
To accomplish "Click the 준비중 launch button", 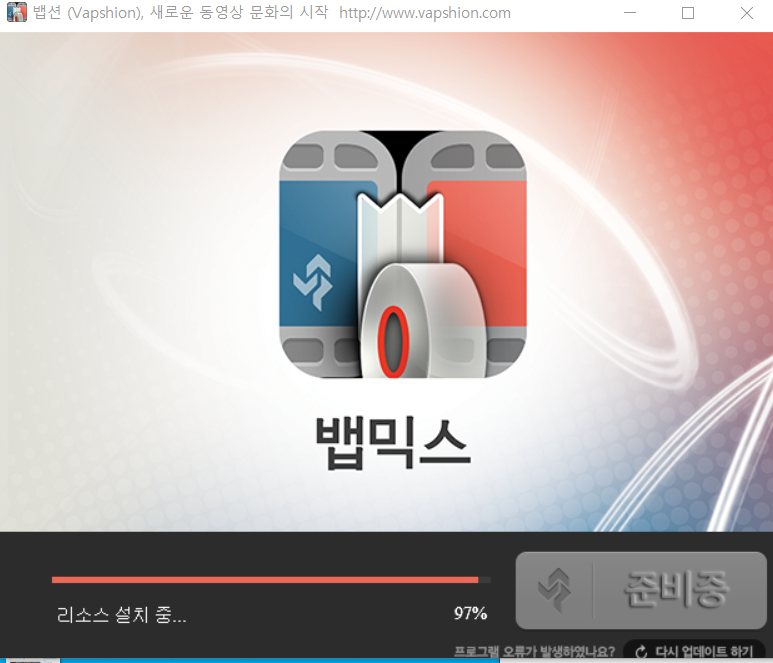I will [x=641, y=590].
